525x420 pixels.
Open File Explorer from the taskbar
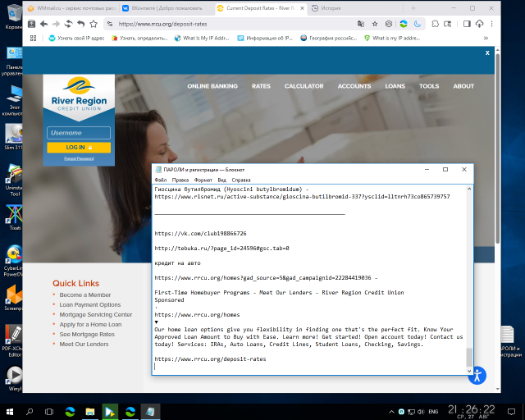click(x=89, y=412)
